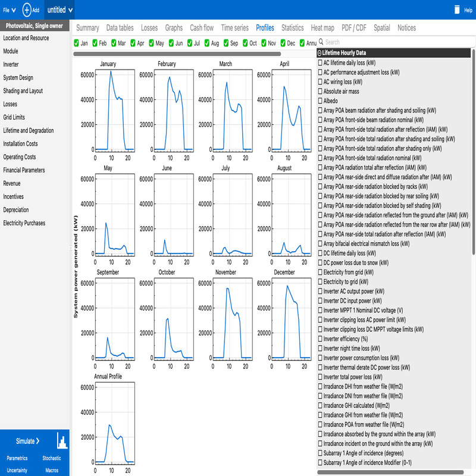This screenshot has height=476, width=476.
Task: Uncheck the Aug month checkbox
Action: click(206, 43)
